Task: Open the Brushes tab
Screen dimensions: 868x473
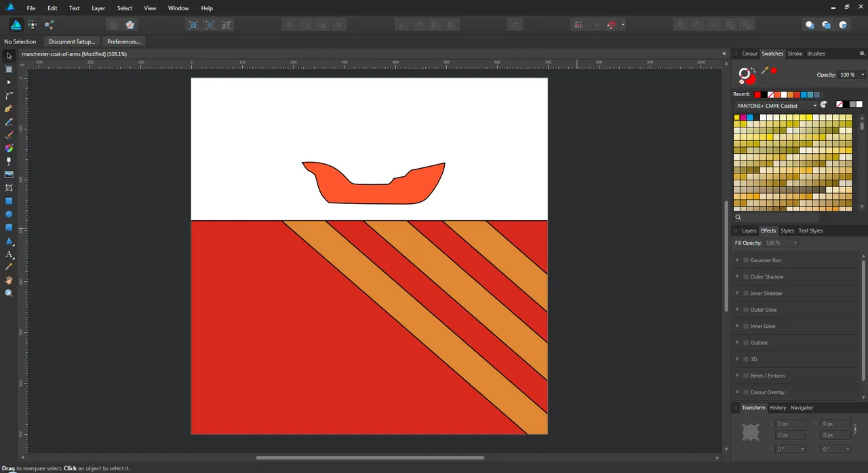Action: (x=816, y=54)
